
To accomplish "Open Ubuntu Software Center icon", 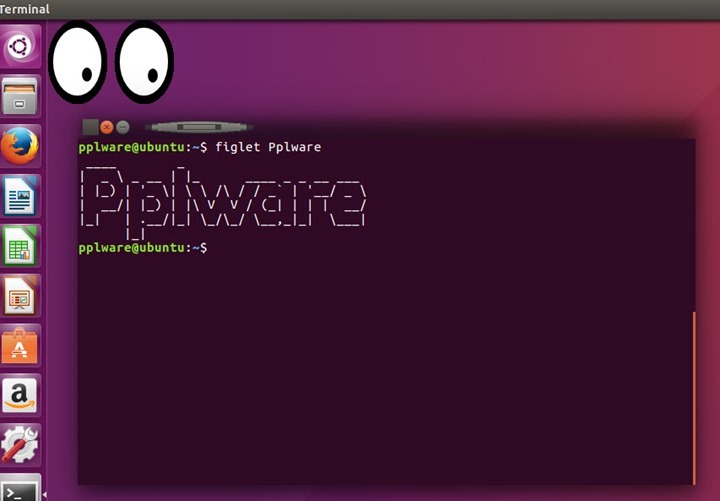I will click(20, 346).
